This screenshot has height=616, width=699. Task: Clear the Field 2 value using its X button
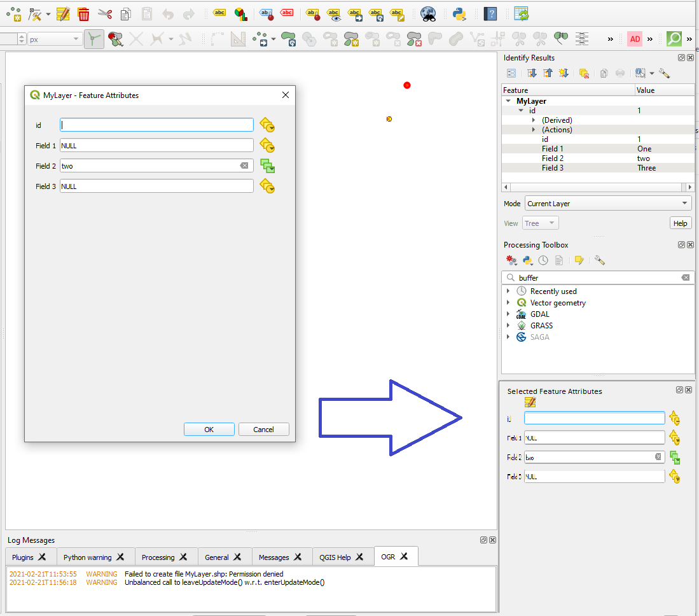(244, 165)
